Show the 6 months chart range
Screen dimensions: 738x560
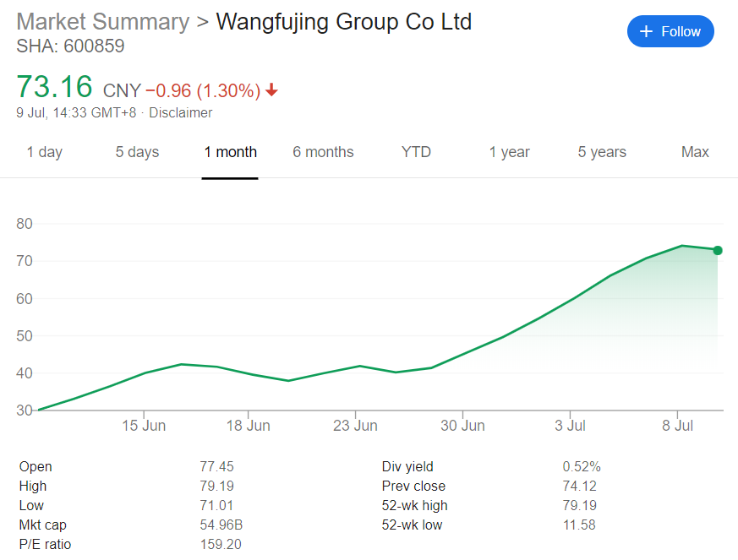coord(323,152)
